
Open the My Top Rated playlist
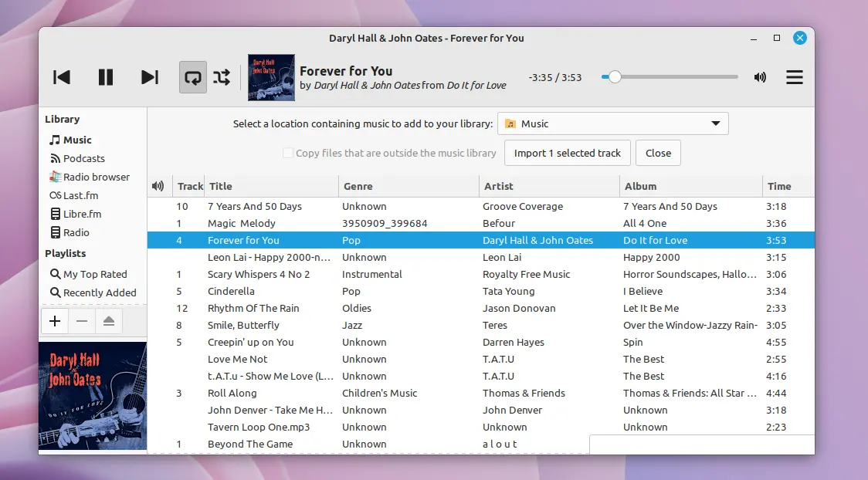click(x=94, y=274)
